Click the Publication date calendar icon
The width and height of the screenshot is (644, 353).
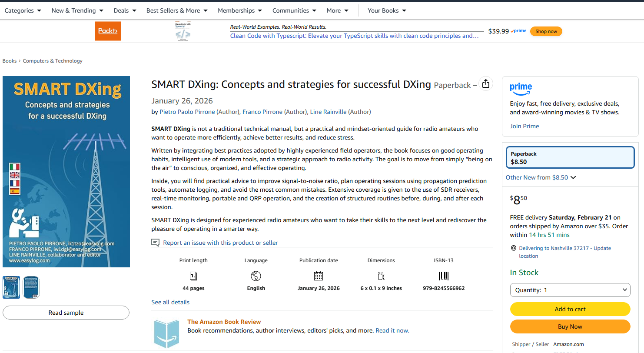click(319, 276)
